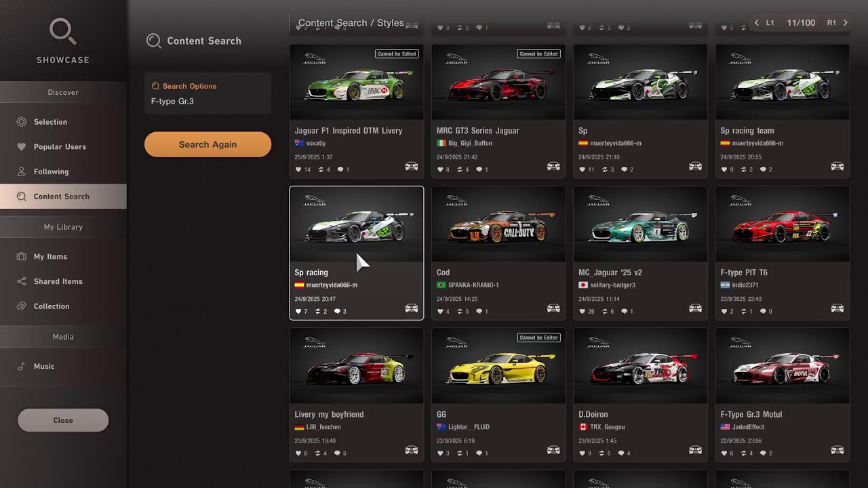Click the Content Search magnifier sidebar icon
Viewport: 868px width, 488px height.
(22, 197)
